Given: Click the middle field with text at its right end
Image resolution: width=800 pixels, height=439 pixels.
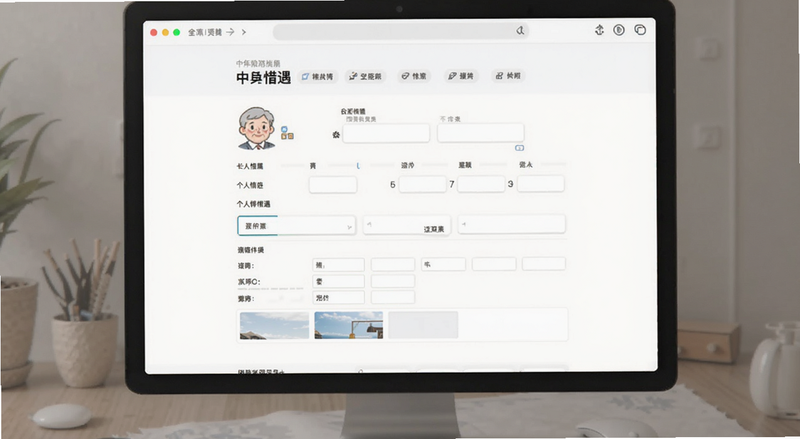Looking at the screenshot, I should pos(407,225).
